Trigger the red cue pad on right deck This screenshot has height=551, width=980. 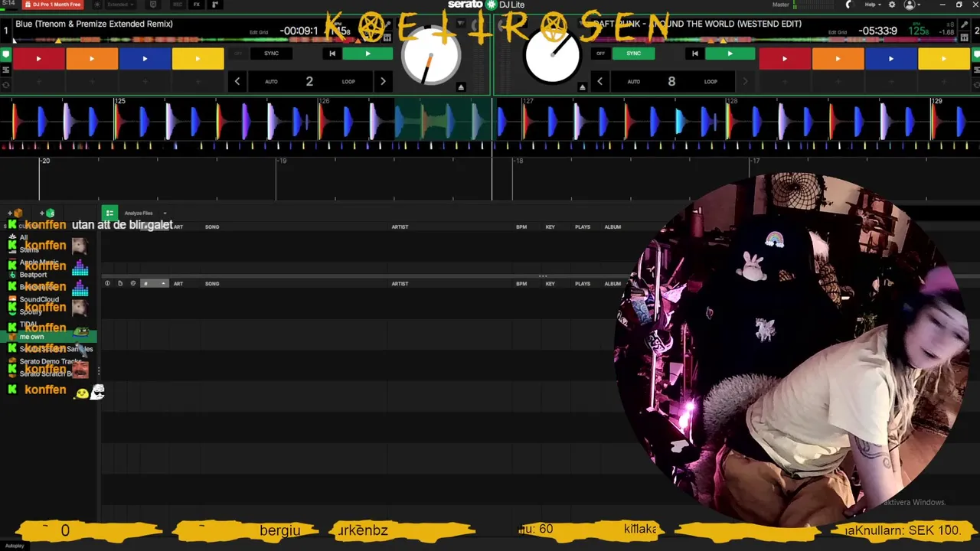click(784, 59)
